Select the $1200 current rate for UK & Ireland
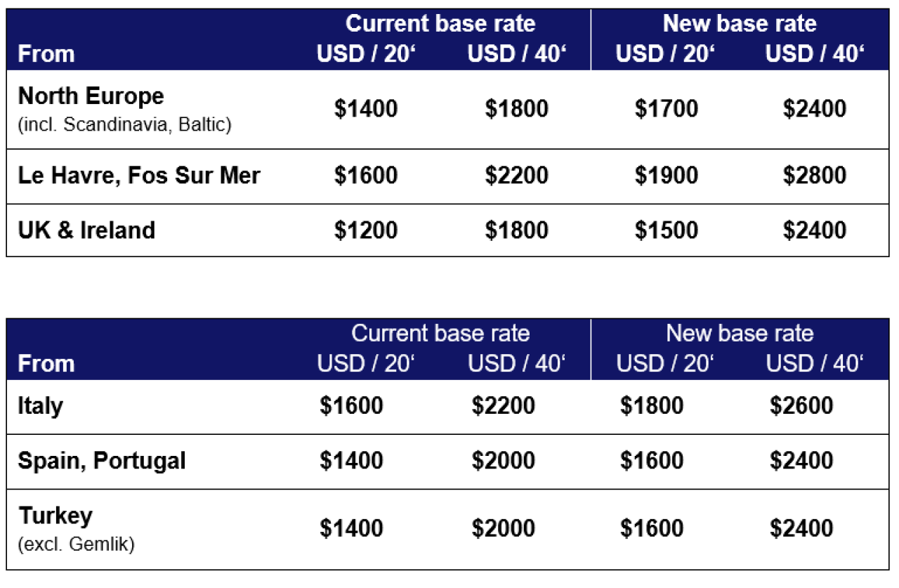The height and width of the screenshot is (588, 899). click(x=366, y=230)
